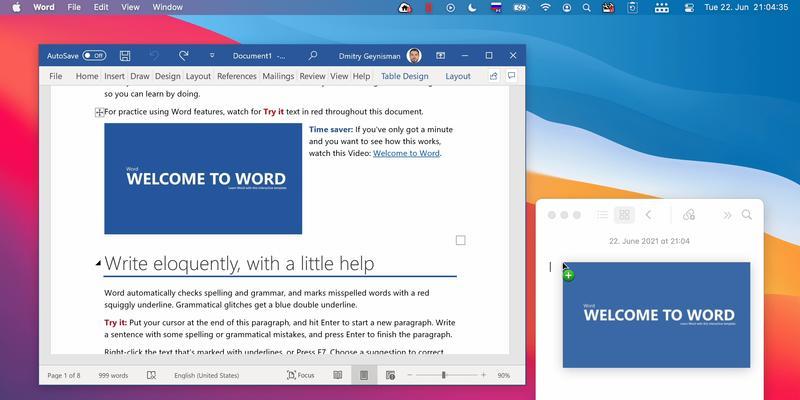Viewport: 800px width, 400px height.
Task: Follow the Welcome to Word hyperlink
Action: [x=406, y=153]
